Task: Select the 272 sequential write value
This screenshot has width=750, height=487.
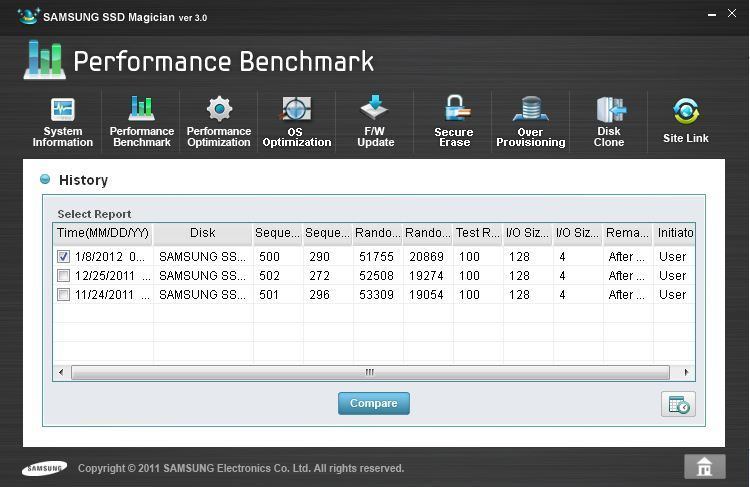Action: [320, 276]
